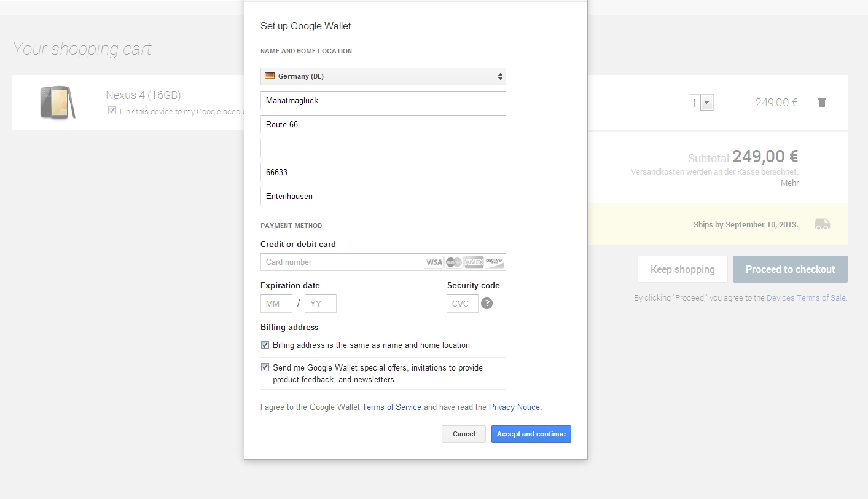Toggle Link this device to my Google account
The height and width of the screenshot is (499, 868).
(x=112, y=111)
